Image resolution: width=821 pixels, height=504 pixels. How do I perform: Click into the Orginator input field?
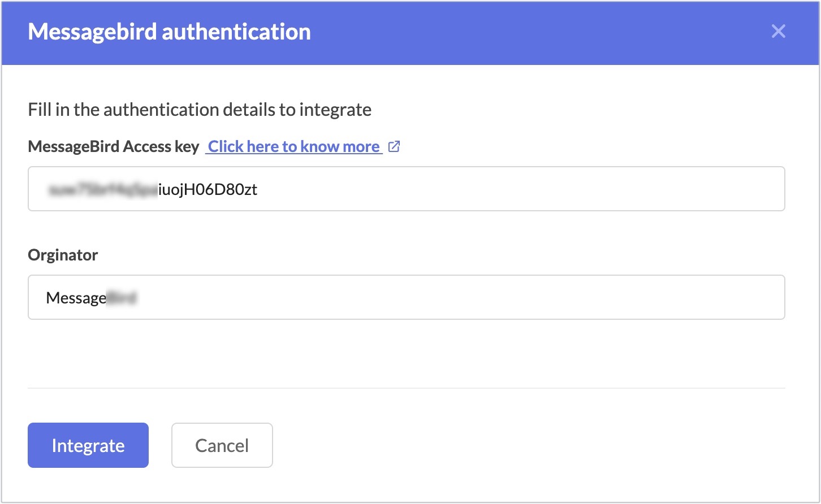[406, 297]
